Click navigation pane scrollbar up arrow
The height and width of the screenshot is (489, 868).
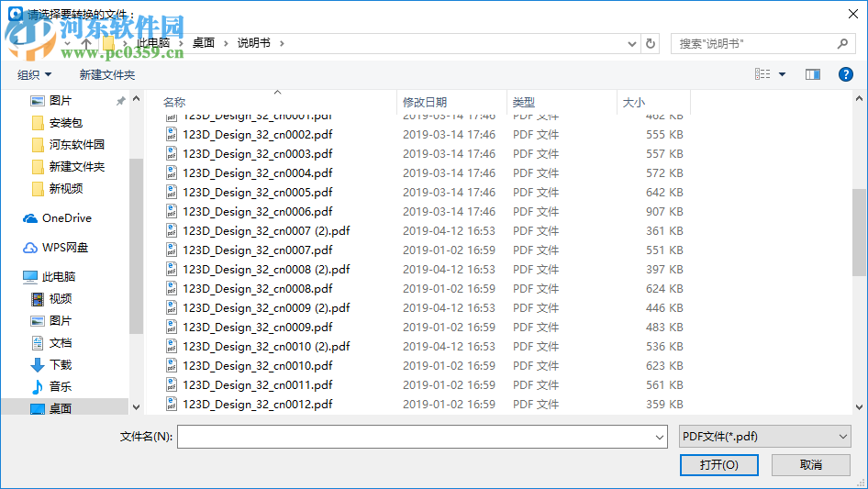[136, 98]
